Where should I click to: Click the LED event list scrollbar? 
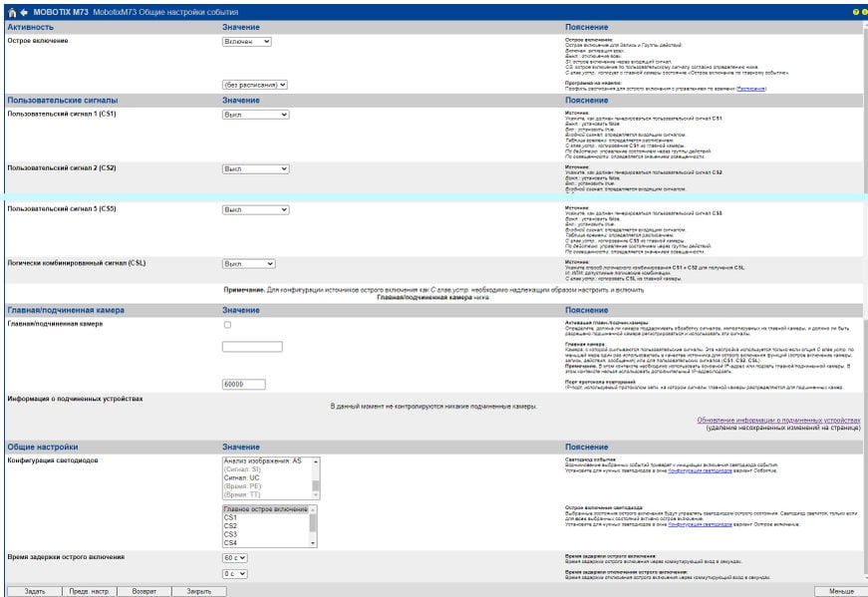pos(316,478)
